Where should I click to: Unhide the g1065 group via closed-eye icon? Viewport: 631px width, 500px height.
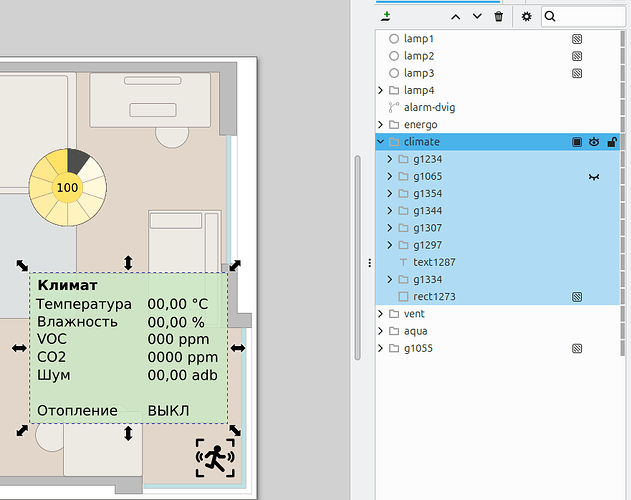594,177
